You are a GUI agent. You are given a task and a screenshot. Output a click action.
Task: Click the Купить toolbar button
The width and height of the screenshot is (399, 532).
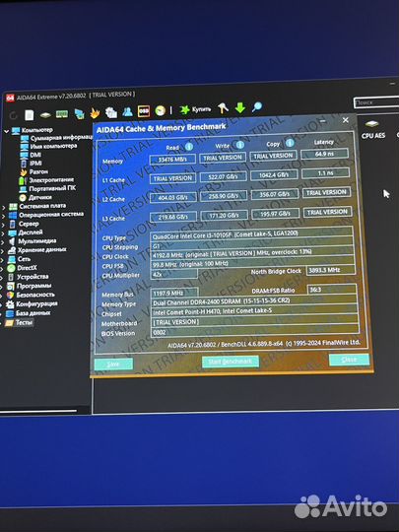pos(195,109)
